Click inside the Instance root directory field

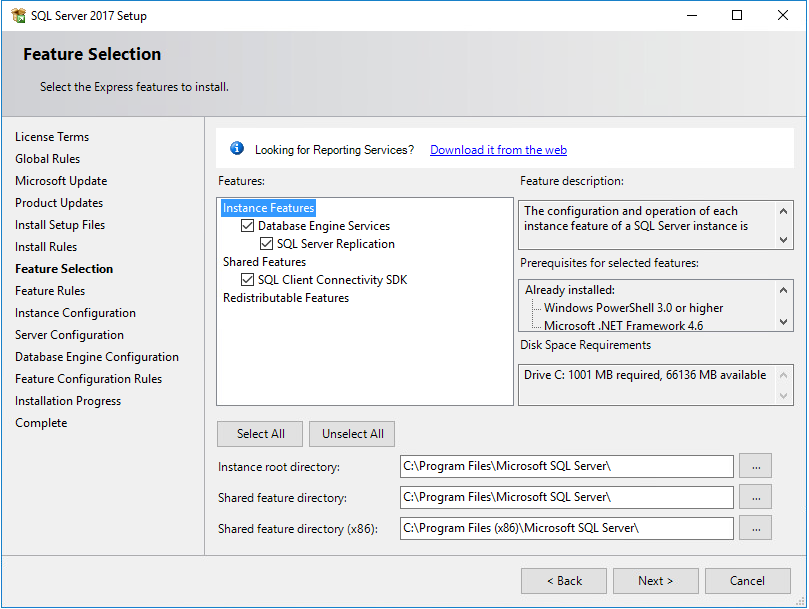coord(567,466)
